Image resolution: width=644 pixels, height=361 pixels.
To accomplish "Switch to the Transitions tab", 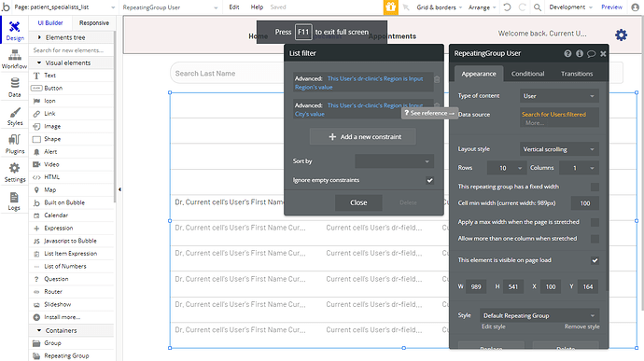I will tap(577, 74).
